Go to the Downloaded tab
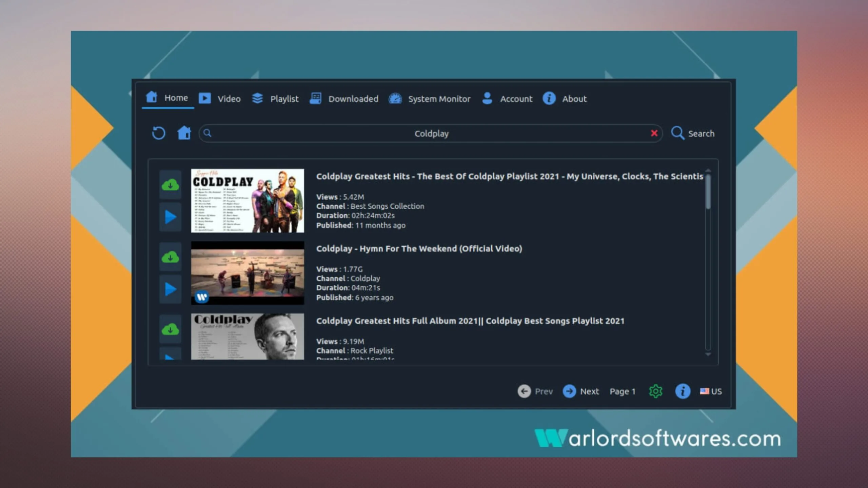 (x=344, y=99)
